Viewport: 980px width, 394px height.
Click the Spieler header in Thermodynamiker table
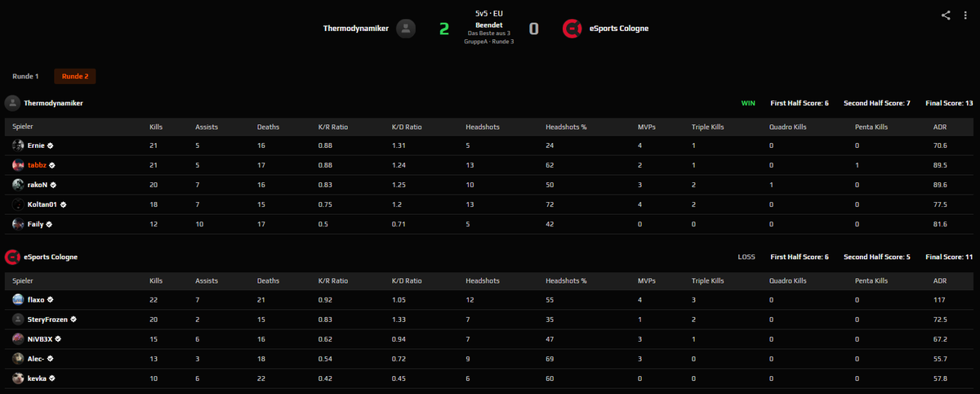(x=21, y=127)
